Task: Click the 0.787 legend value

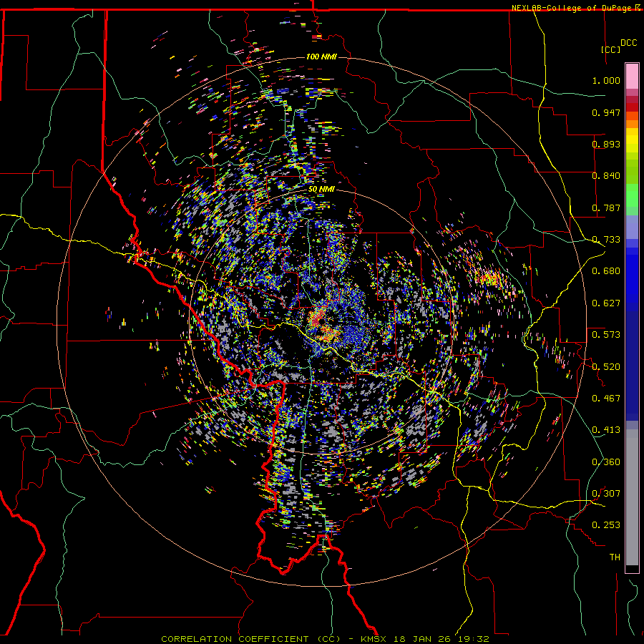Action: [x=606, y=208]
